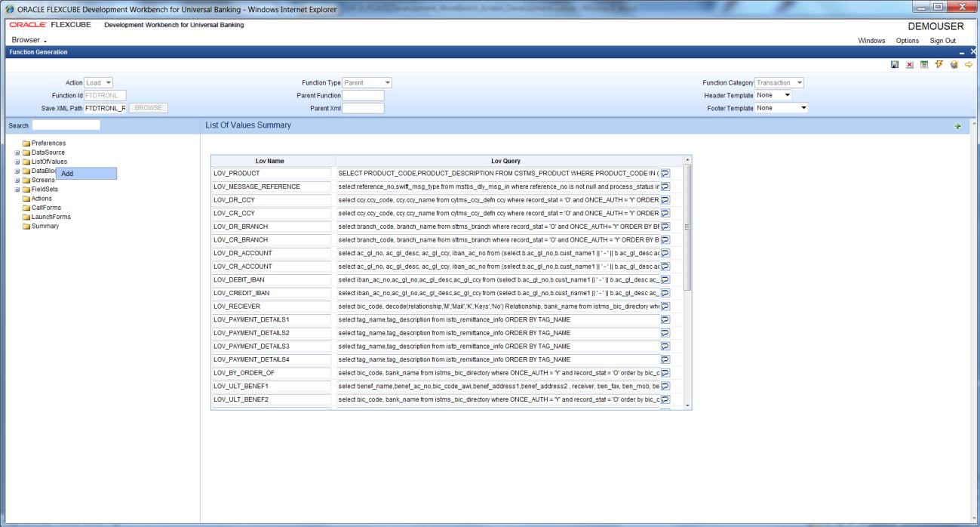
Task: Click the LOV table scrollbar down arrow
Action: (687, 405)
